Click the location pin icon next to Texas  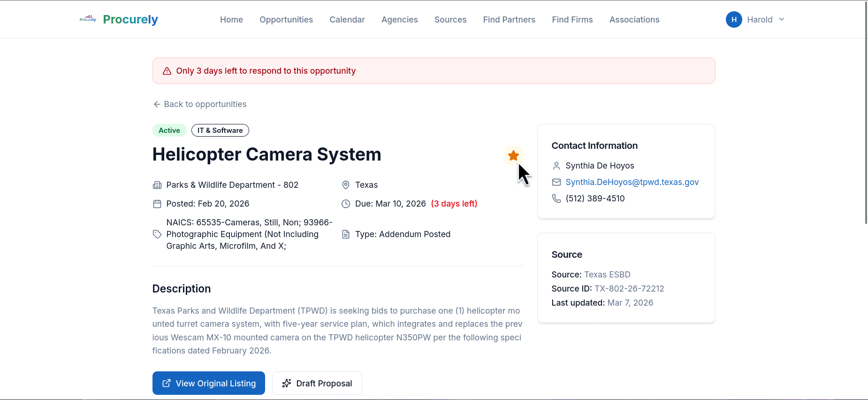pos(346,185)
